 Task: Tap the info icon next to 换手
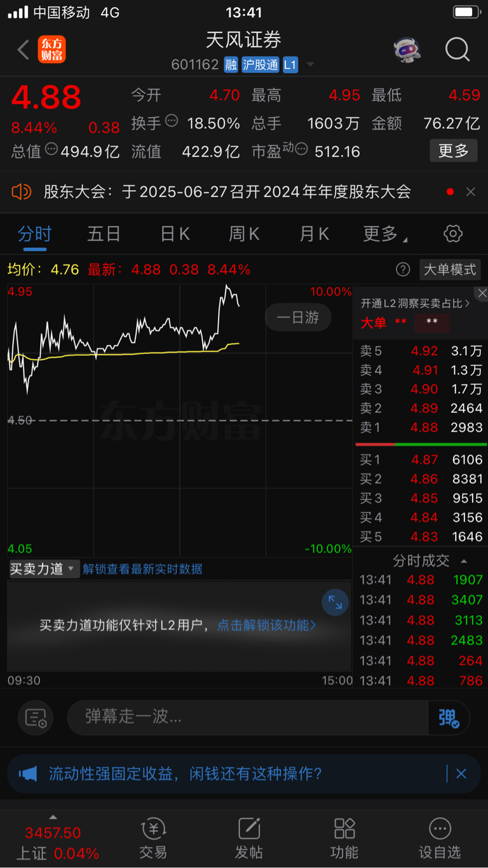tap(172, 121)
